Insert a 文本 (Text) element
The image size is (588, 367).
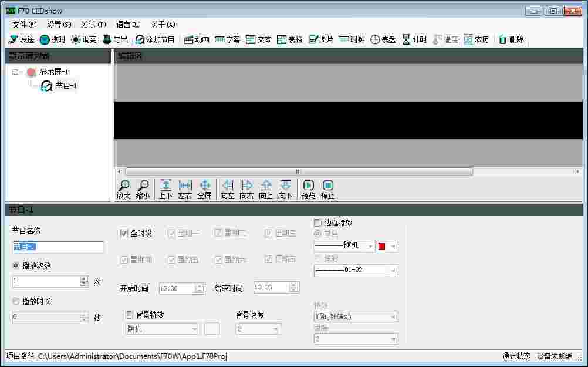point(259,39)
